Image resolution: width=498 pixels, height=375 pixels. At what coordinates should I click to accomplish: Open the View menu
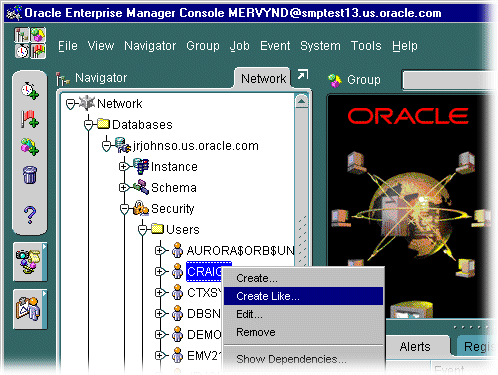tap(101, 46)
